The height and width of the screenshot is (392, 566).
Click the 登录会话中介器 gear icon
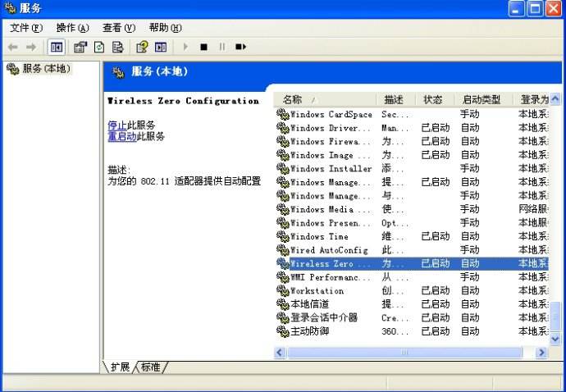click(282, 318)
